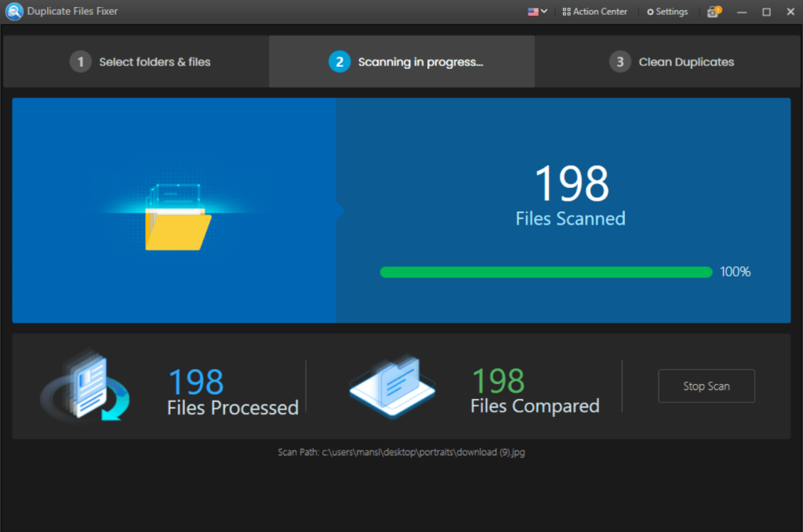
Task: Click the step 3 number circle
Action: point(620,62)
